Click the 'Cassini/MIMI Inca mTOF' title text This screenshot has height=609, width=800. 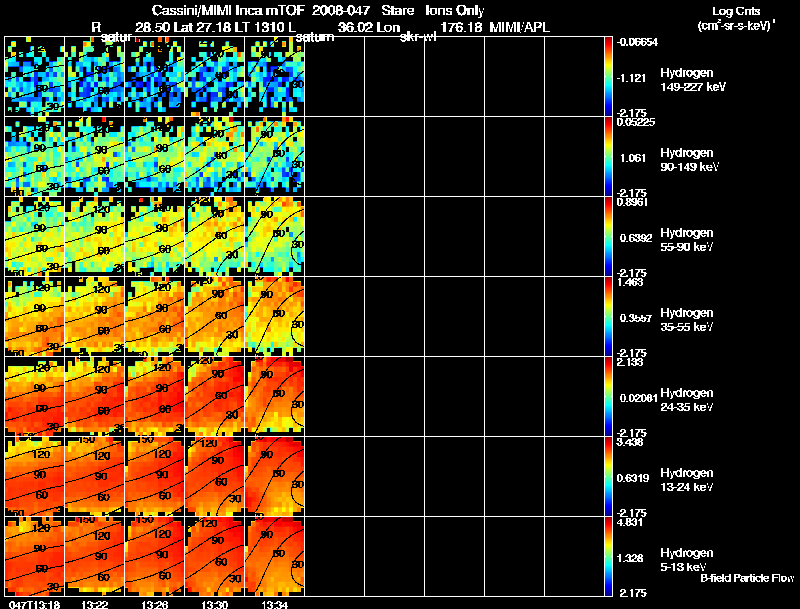tap(228, 11)
